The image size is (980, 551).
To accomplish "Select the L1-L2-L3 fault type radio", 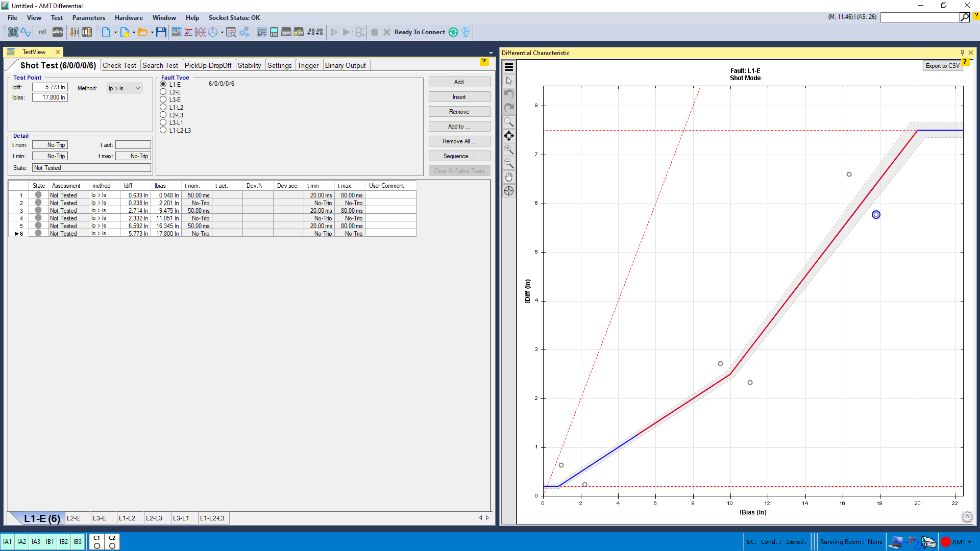I will pyautogui.click(x=163, y=131).
